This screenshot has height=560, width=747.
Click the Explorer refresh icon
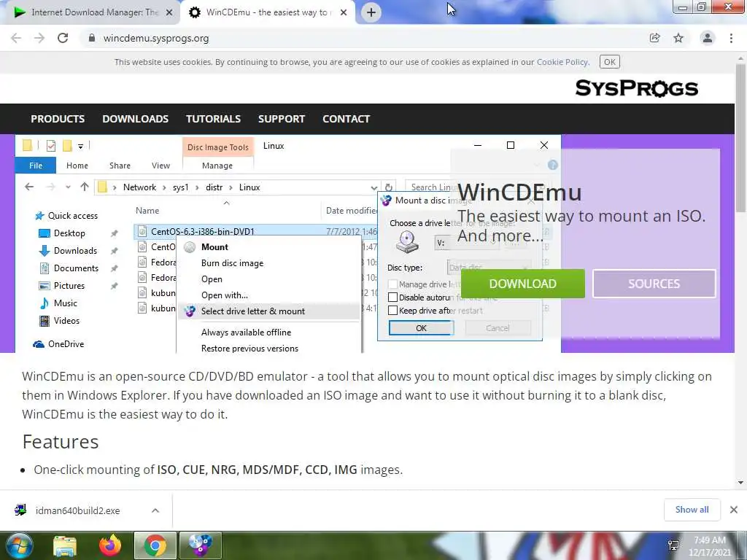coord(389,187)
